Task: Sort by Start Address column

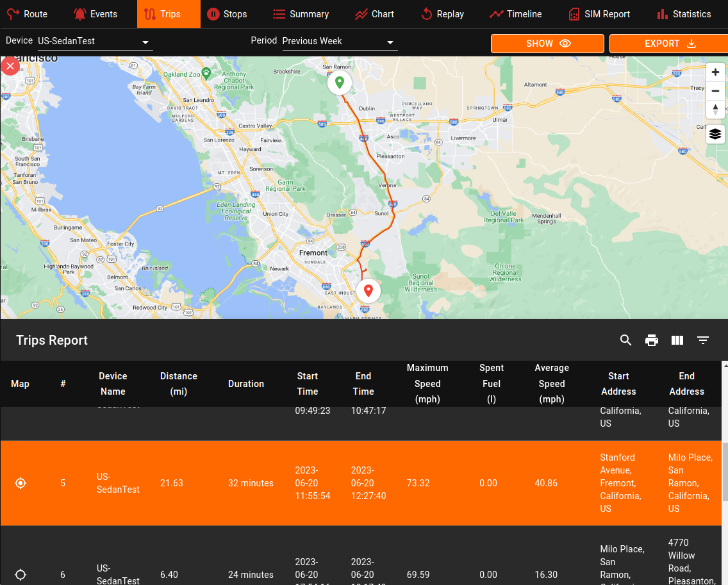Action: [618, 384]
